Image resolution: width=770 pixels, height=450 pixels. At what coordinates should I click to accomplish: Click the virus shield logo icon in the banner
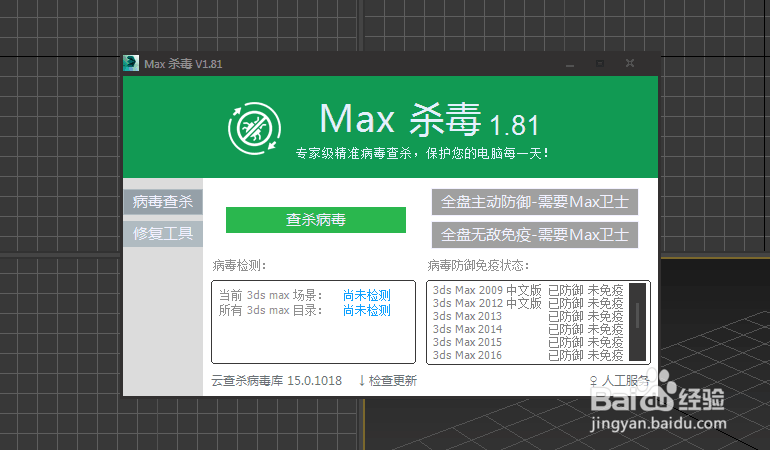click(x=254, y=129)
